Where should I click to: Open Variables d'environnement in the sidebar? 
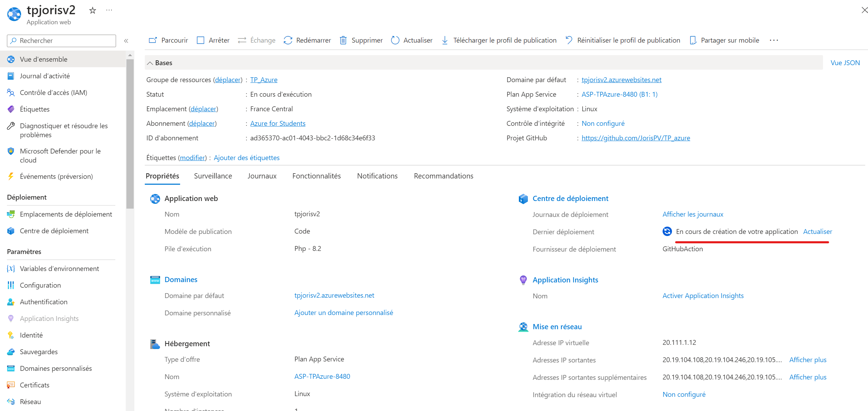[59, 269]
